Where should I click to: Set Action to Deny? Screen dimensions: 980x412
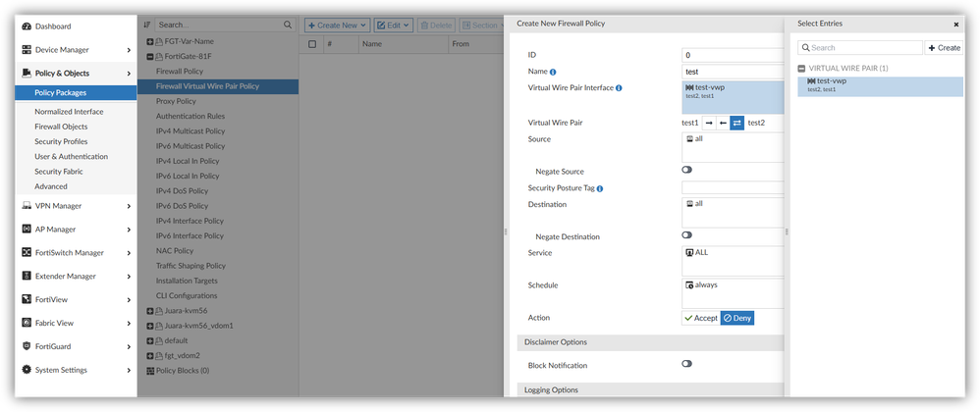(x=737, y=319)
